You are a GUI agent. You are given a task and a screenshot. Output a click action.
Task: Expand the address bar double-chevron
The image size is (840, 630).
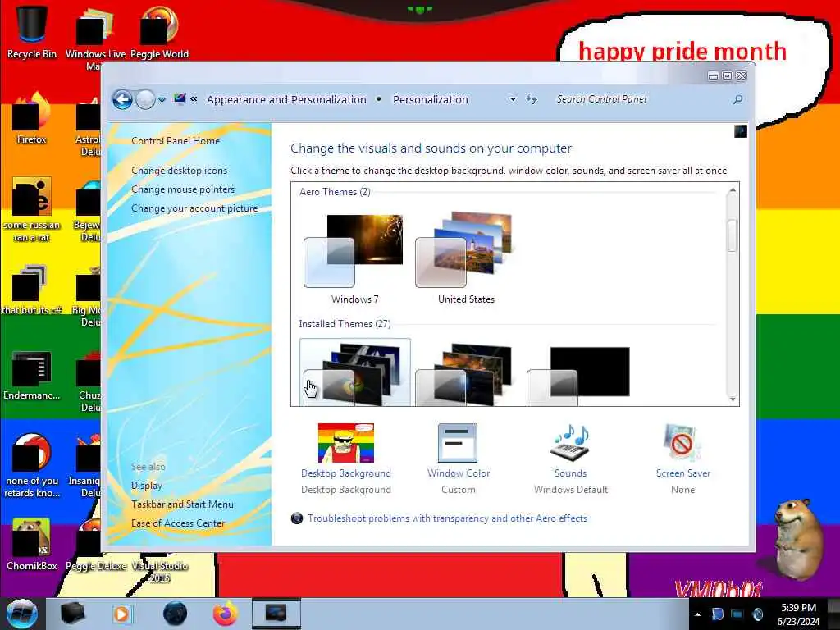[194, 99]
